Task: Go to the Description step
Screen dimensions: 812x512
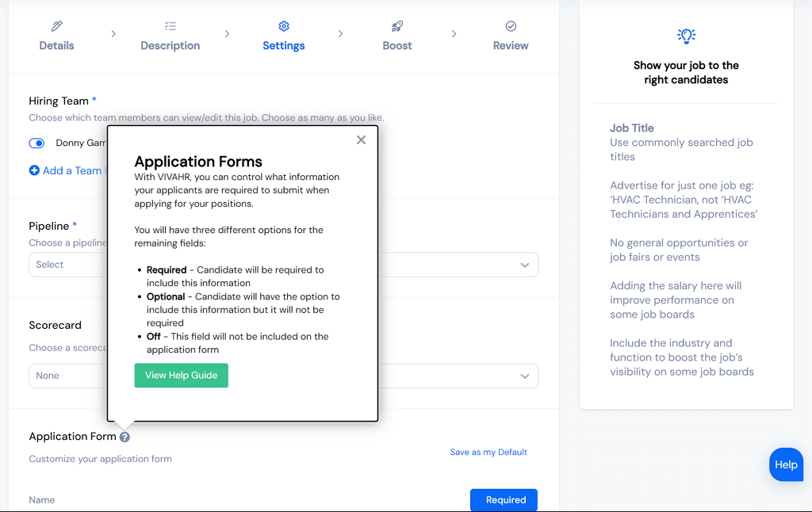Action: point(170,45)
